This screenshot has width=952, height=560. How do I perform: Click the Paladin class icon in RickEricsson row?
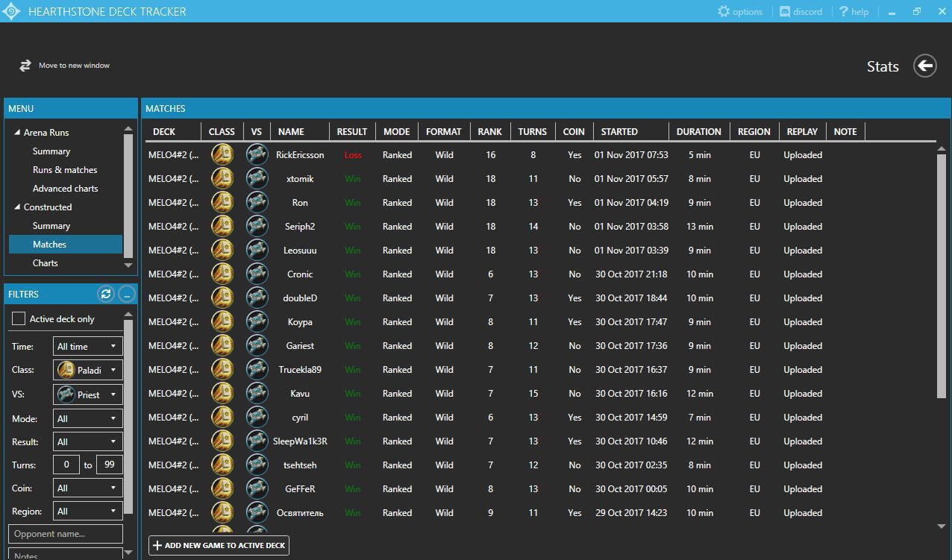point(222,155)
